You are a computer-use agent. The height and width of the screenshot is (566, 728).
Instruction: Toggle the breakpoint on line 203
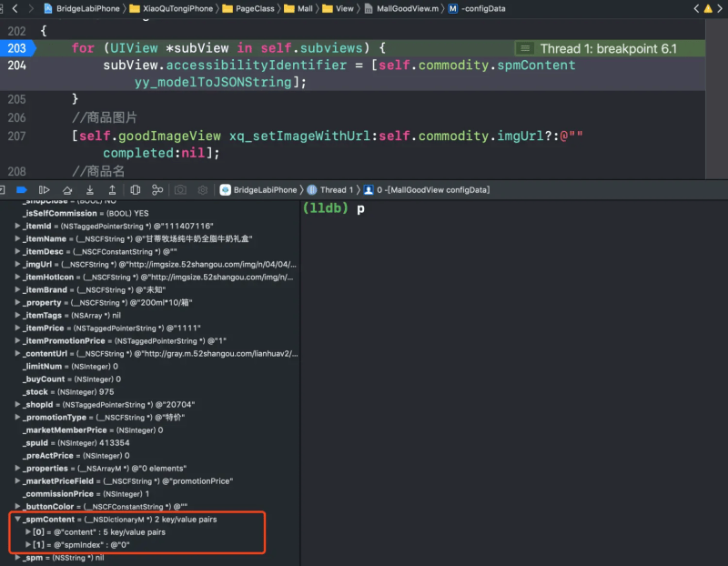[x=18, y=48]
